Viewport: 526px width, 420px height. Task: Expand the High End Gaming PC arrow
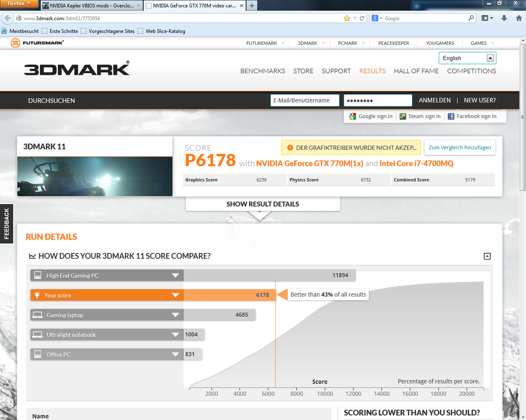tap(175, 275)
